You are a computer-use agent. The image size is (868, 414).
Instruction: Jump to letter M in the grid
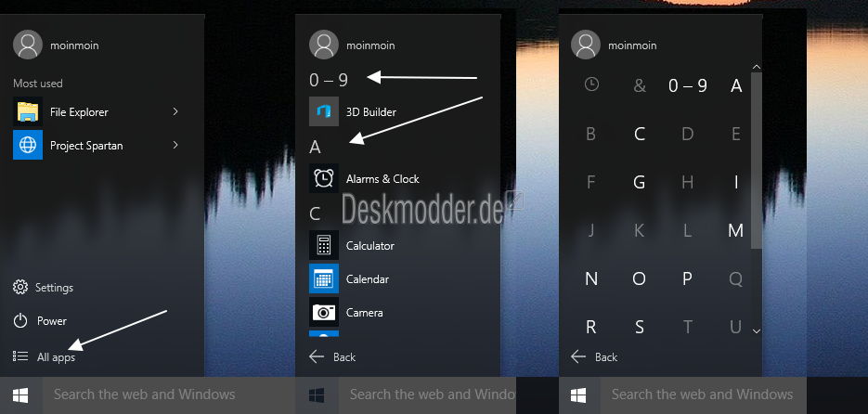[735, 230]
